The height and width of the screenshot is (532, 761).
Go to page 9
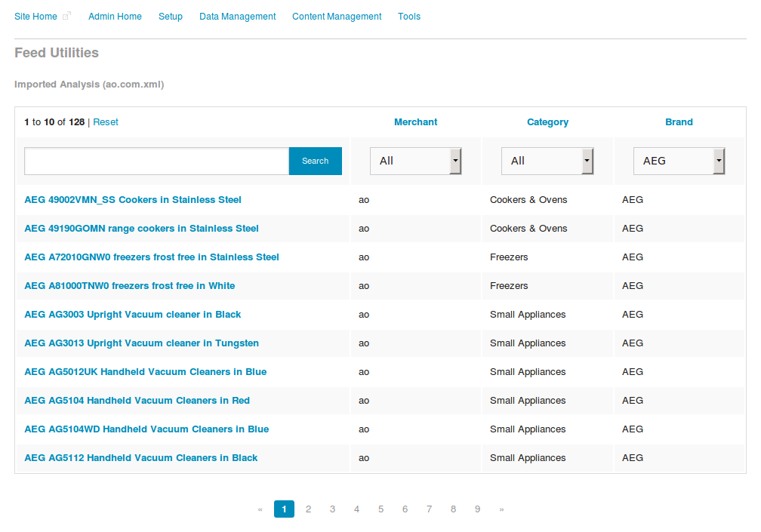478,509
